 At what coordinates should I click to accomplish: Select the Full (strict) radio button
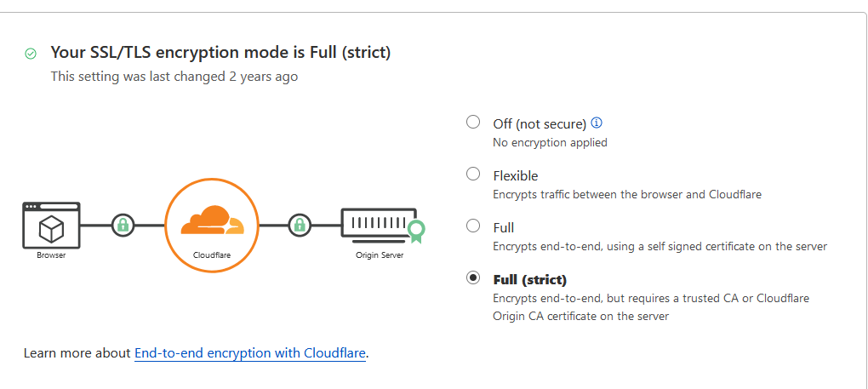473,277
